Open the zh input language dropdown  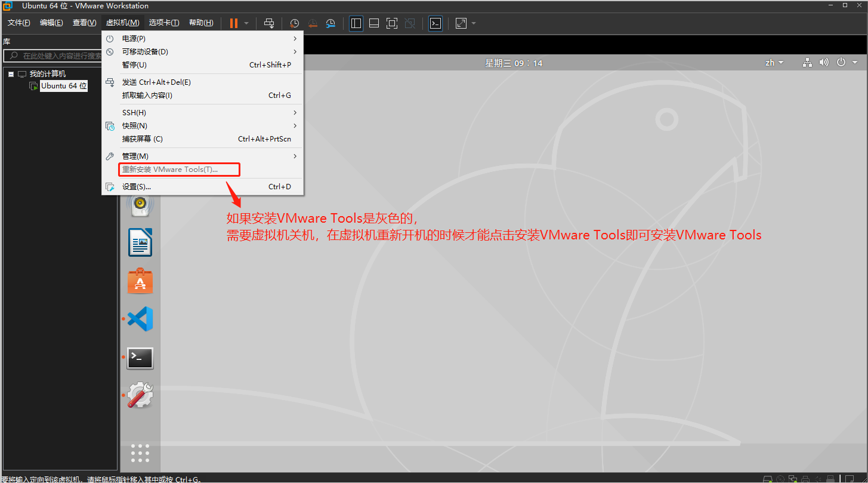pos(774,63)
